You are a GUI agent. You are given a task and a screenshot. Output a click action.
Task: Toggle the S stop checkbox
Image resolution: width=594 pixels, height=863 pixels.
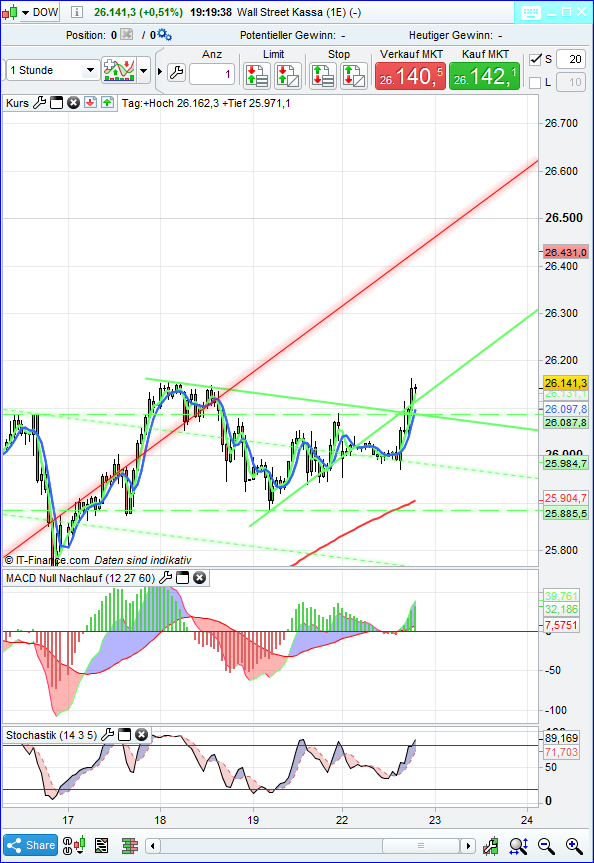(x=535, y=59)
